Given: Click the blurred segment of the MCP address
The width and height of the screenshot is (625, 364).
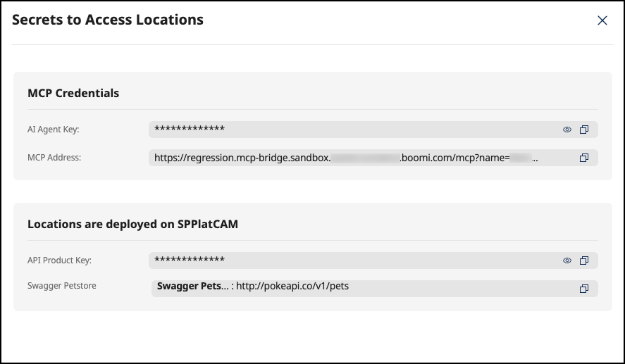Looking at the screenshot, I should pos(365,158).
